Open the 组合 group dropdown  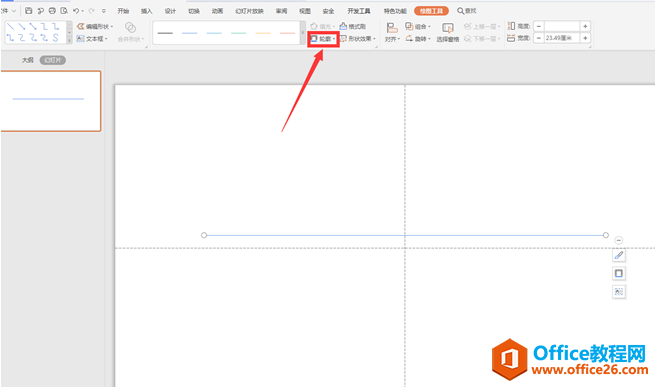click(x=418, y=26)
